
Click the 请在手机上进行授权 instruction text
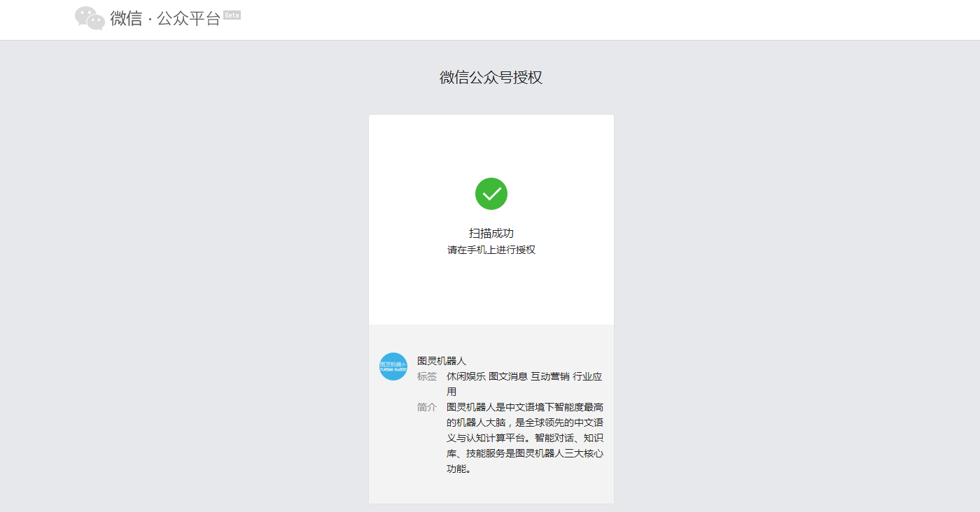point(491,250)
